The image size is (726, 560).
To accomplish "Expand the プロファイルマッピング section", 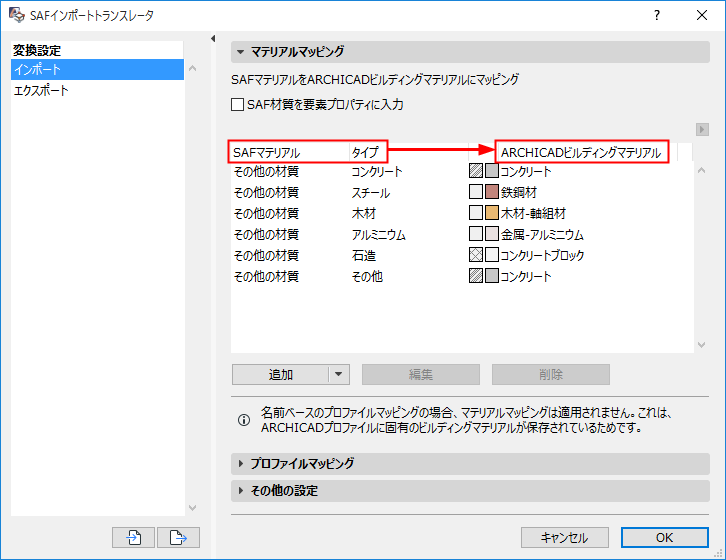I will pos(240,464).
